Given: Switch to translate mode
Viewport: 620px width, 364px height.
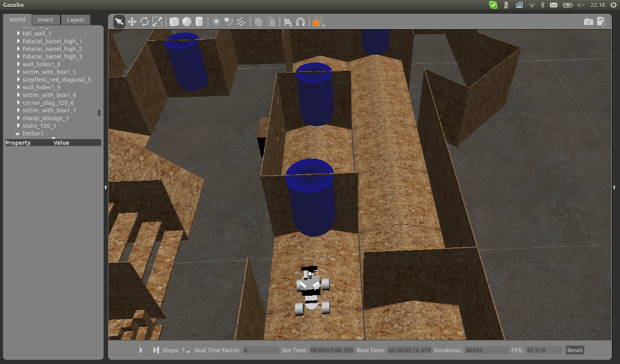Looking at the screenshot, I should [x=131, y=21].
